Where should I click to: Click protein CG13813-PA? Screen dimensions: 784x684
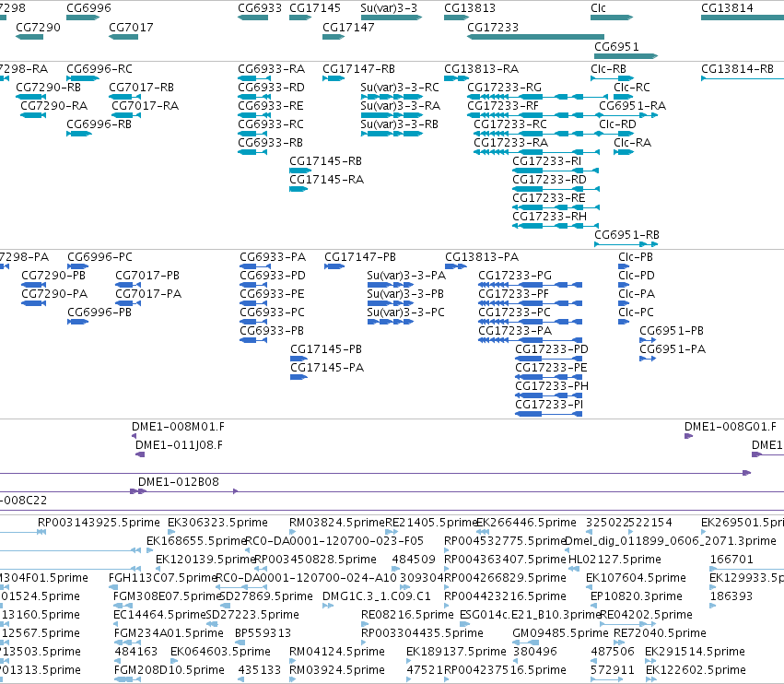click(482, 256)
